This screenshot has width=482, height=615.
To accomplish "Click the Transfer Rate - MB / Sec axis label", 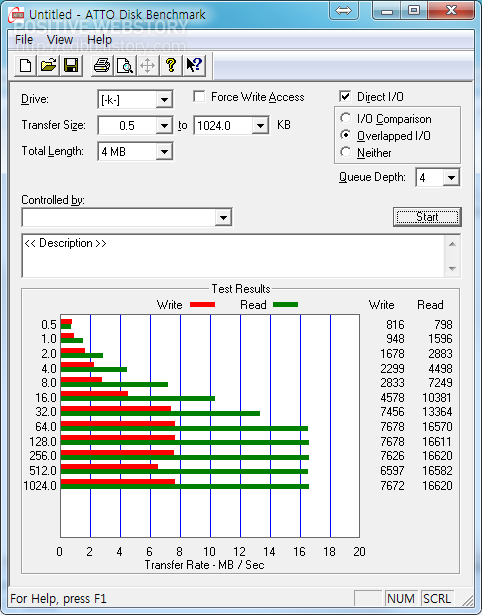I will [204, 565].
